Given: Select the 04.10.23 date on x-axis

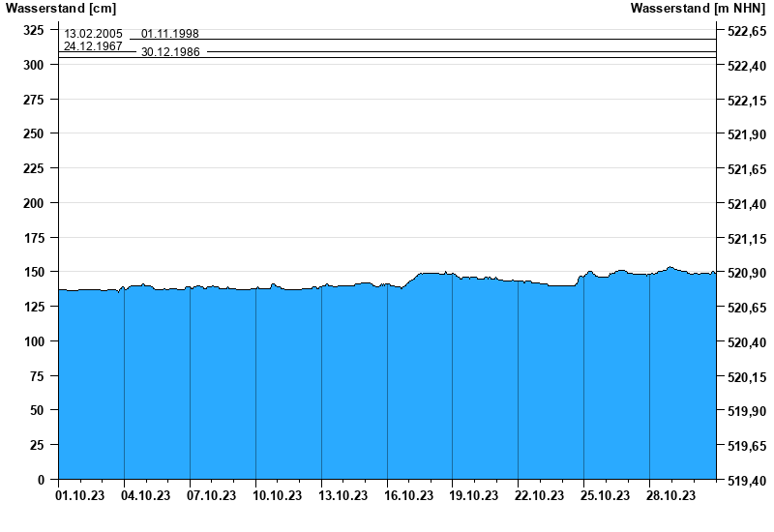Looking at the screenshot, I should pos(146,496).
